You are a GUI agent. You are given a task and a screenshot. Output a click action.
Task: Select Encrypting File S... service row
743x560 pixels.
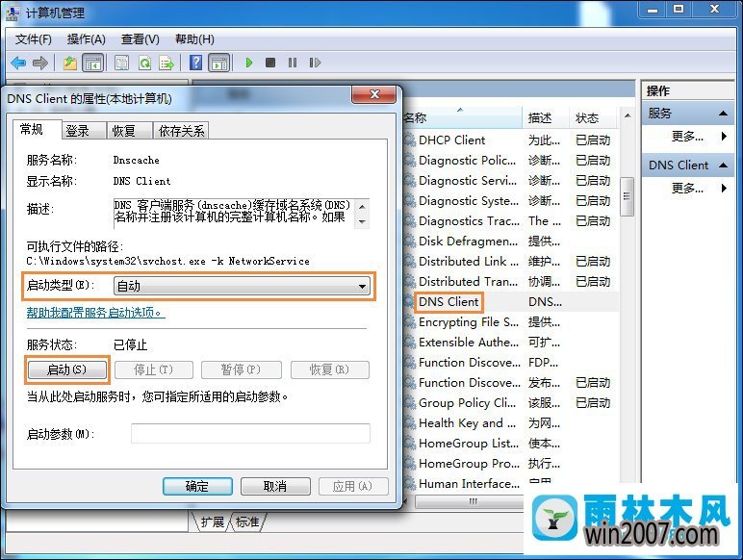(x=509, y=322)
